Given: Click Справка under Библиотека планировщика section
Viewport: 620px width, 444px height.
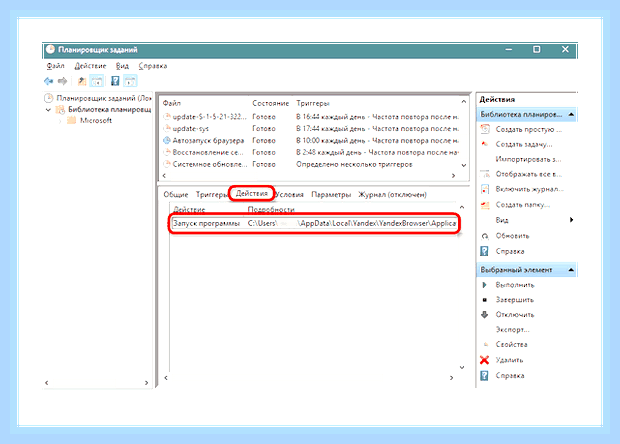Looking at the screenshot, I should [510, 251].
